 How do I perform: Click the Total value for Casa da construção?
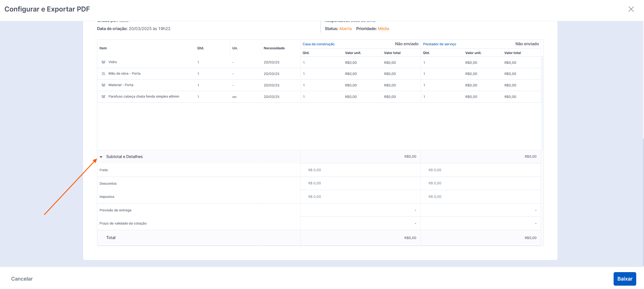point(410,238)
